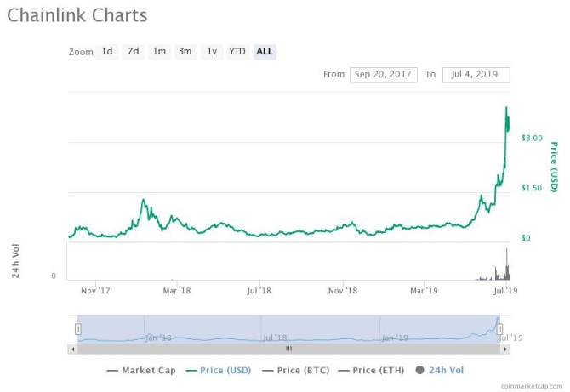Click the price peak on chart line
The image size is (570, 392).
[x=506, y=107]
